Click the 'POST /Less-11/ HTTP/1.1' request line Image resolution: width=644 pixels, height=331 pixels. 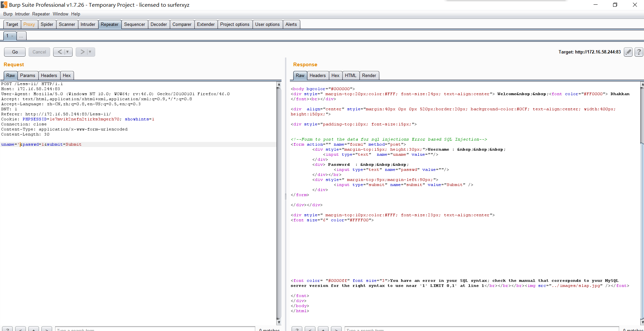point(32,84)
